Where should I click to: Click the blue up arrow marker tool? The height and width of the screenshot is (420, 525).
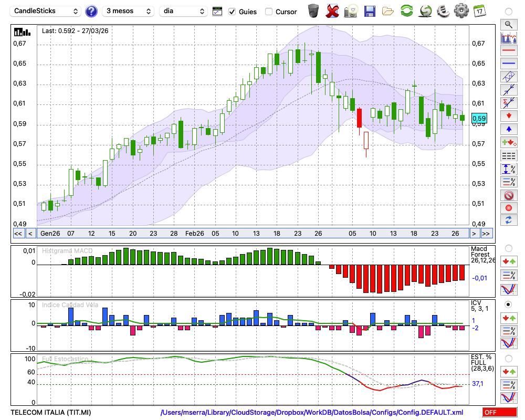(x=508, y=129)
